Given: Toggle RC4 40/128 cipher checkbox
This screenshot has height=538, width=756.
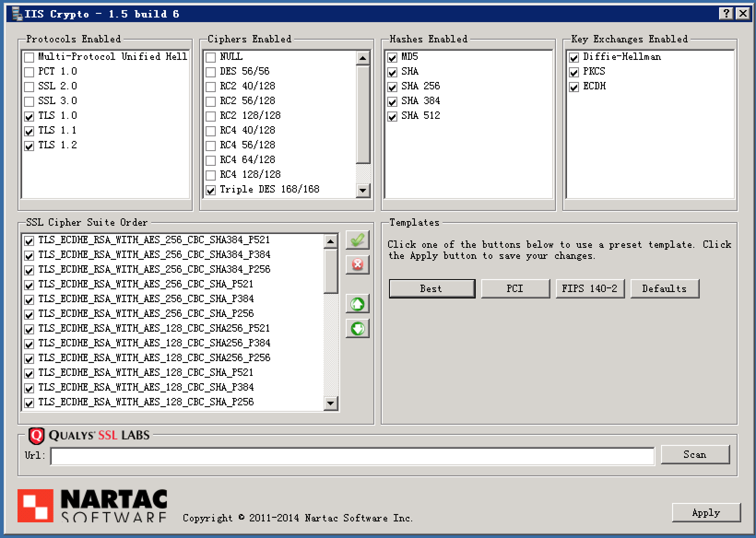Looking at the screenshot, I should (211, 131).
